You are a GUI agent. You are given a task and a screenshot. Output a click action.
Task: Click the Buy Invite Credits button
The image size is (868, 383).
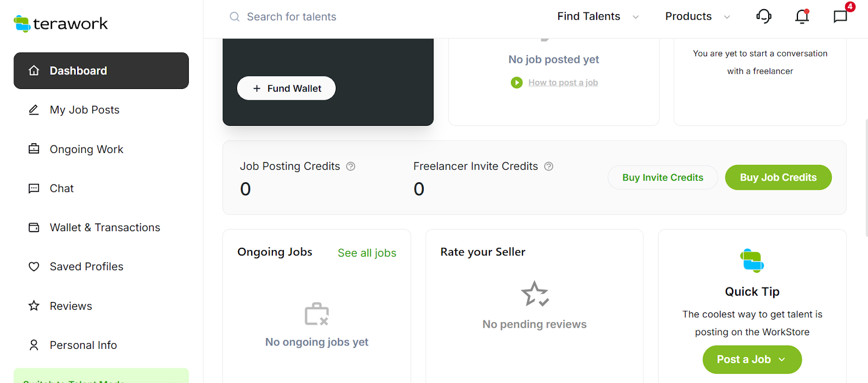coord(662,177)
